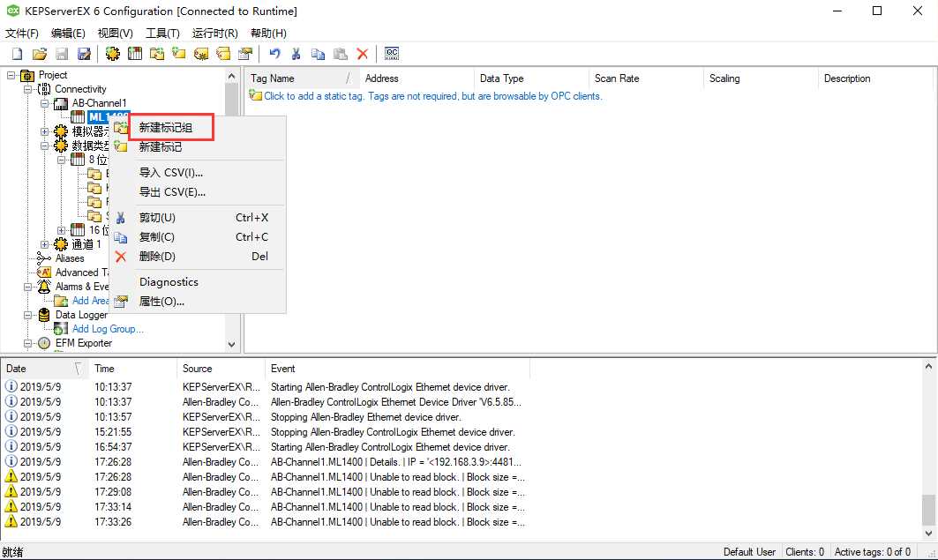Click the Event column header in log

tap(397, 369)
